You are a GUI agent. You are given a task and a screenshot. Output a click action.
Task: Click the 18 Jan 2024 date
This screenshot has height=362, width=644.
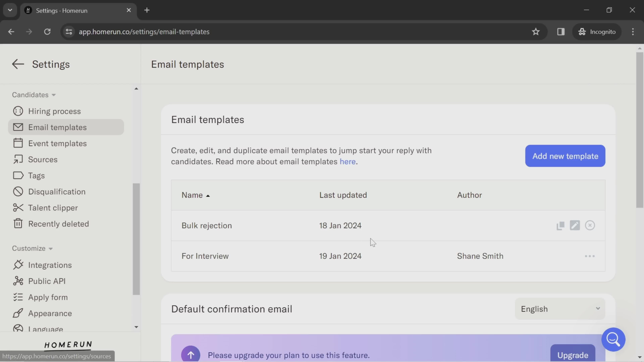tap(340, 226)
